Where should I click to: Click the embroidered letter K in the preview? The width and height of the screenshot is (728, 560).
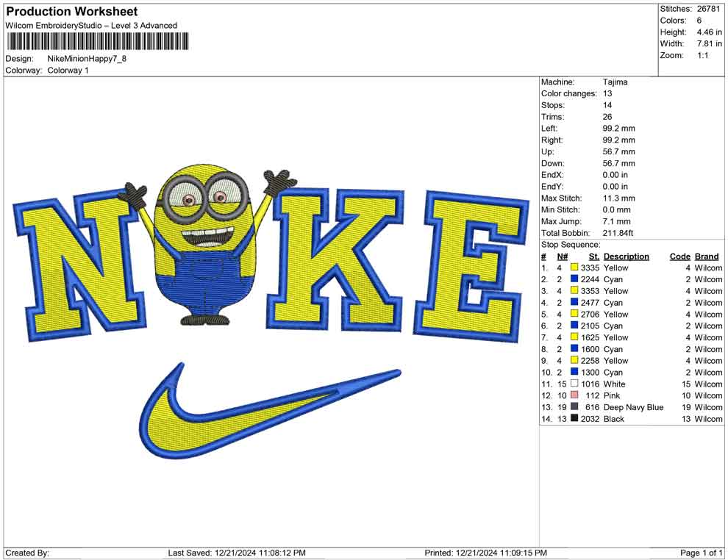337,260
